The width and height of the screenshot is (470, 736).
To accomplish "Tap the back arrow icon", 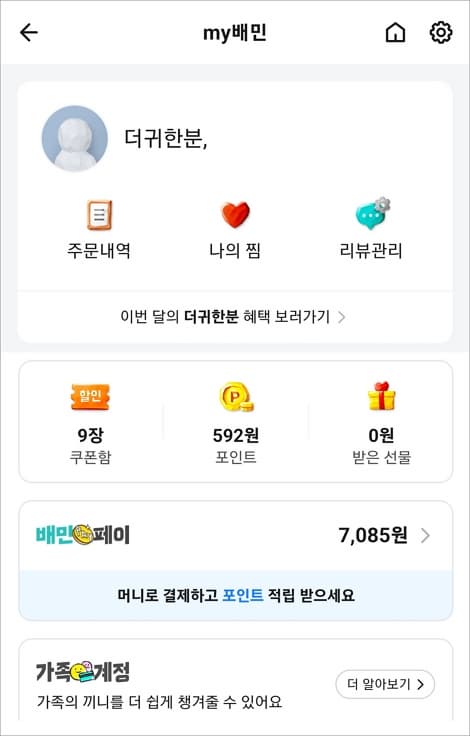I will [x=29, y=33].
